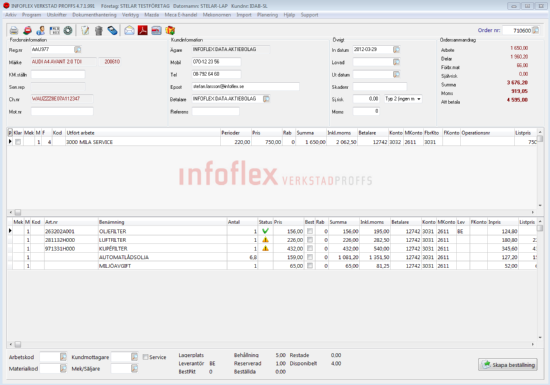Toggle Klar checkbox on MILA SERVICE row
The height and width of the screenshot is (385, 550).
(18, 142)
